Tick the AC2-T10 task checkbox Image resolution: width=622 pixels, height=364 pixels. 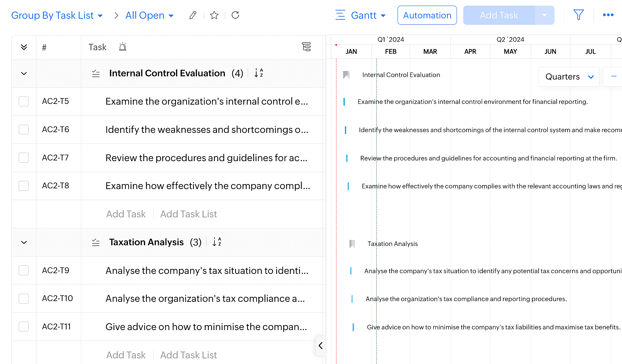tap(24, 299)
